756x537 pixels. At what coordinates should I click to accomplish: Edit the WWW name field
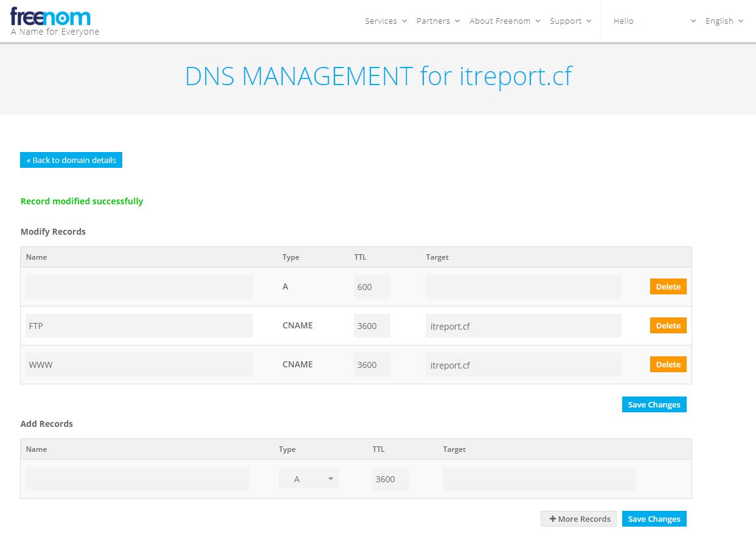139,364
